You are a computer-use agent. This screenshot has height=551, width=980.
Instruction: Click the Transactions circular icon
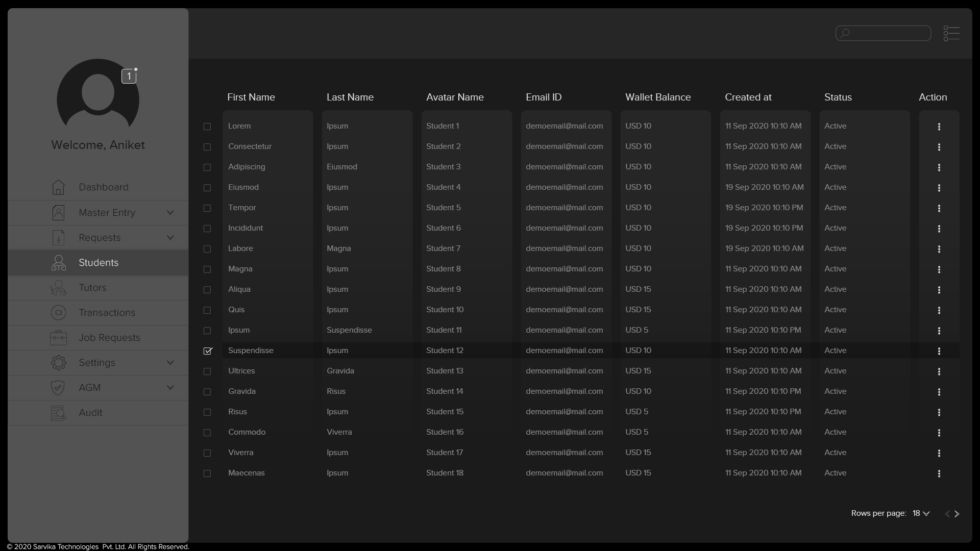pyautogui.click(x=58, y=313)
